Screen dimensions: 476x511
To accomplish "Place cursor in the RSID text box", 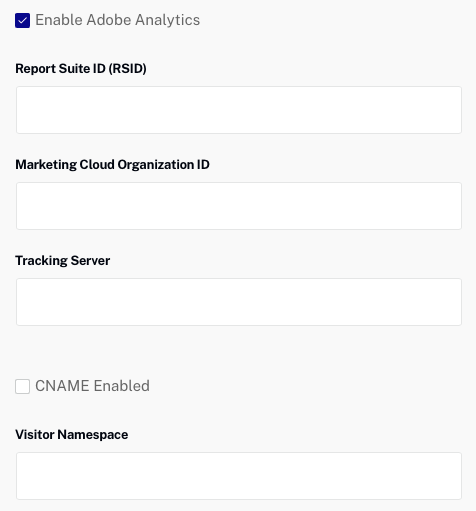I will pos(239,110).
